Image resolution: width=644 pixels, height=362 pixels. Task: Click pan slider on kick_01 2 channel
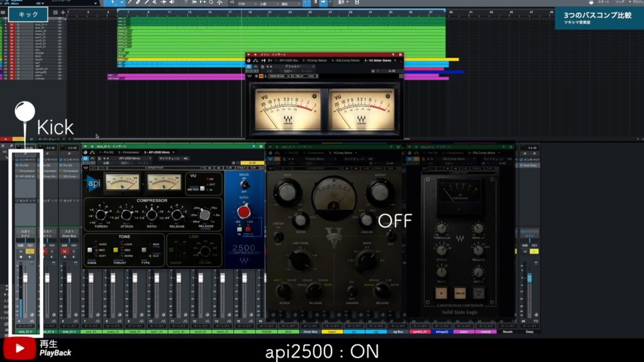25,241
